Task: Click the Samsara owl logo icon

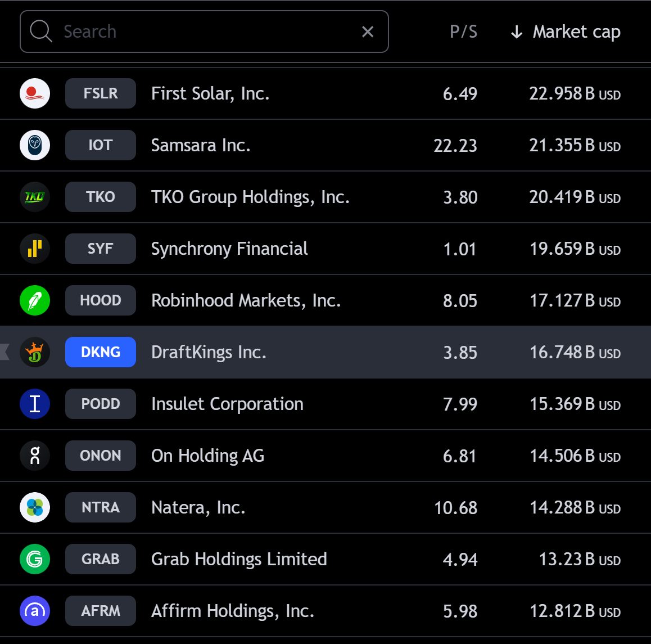Action: (35, 145)
